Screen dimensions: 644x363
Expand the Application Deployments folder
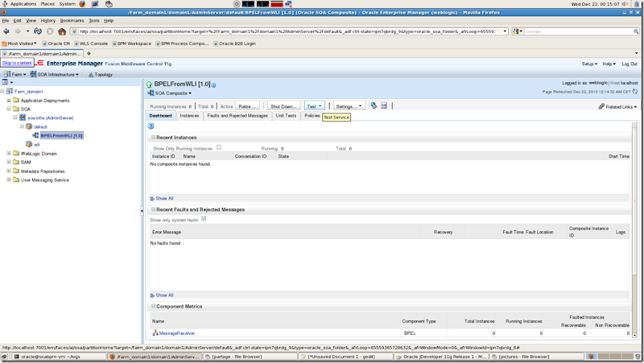pyautogui.click(x=9, y=100)
